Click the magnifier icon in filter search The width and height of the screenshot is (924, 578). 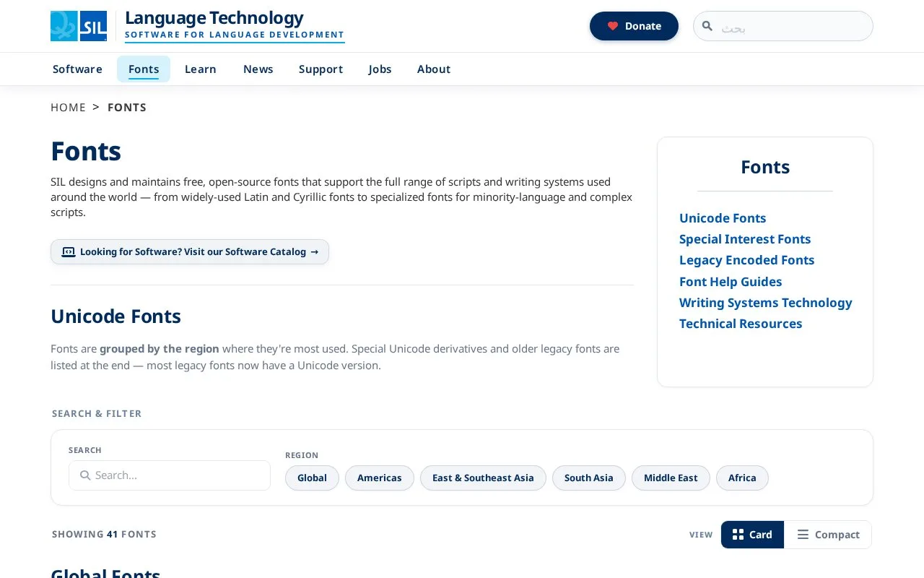(85, 475)
